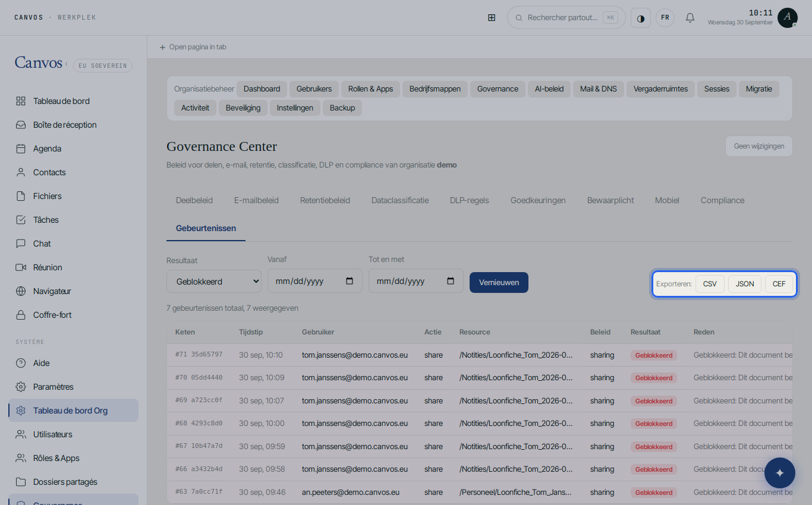Click the Geen wijzigingen button

[759, 146]
